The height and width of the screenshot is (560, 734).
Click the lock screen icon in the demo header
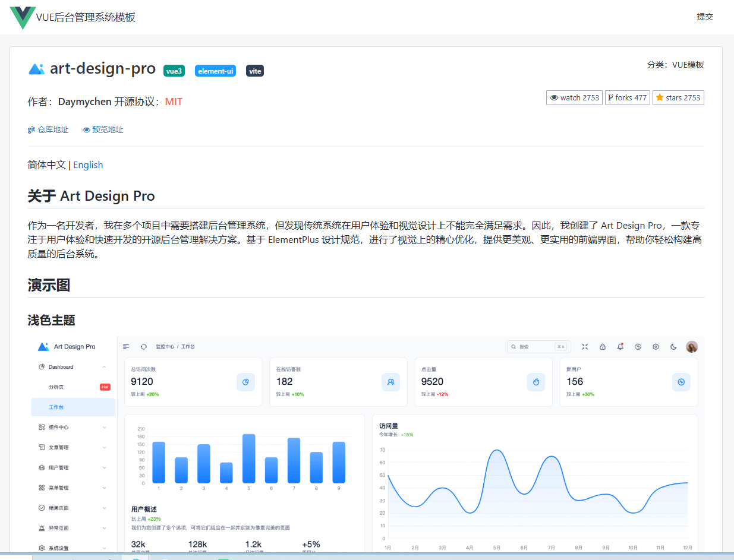click(603, 346)
